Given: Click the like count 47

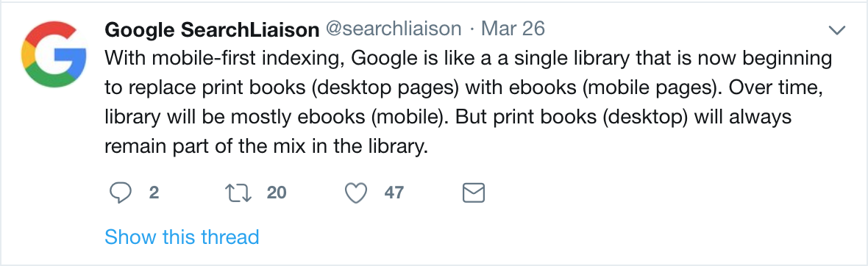Looking at the screenshot, I should tap(394, 193).
